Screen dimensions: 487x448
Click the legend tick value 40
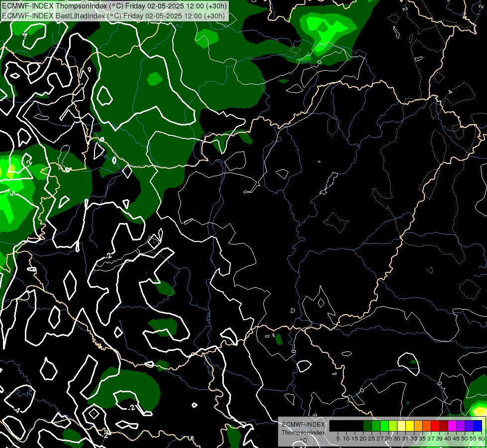448,439
